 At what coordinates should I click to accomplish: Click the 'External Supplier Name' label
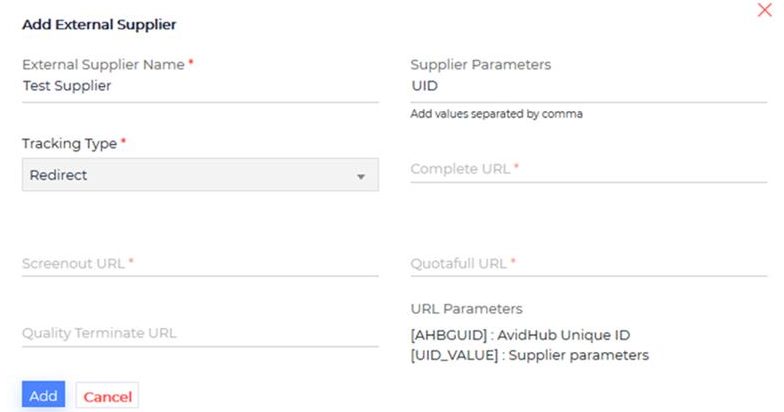click(x=103, y=64)
